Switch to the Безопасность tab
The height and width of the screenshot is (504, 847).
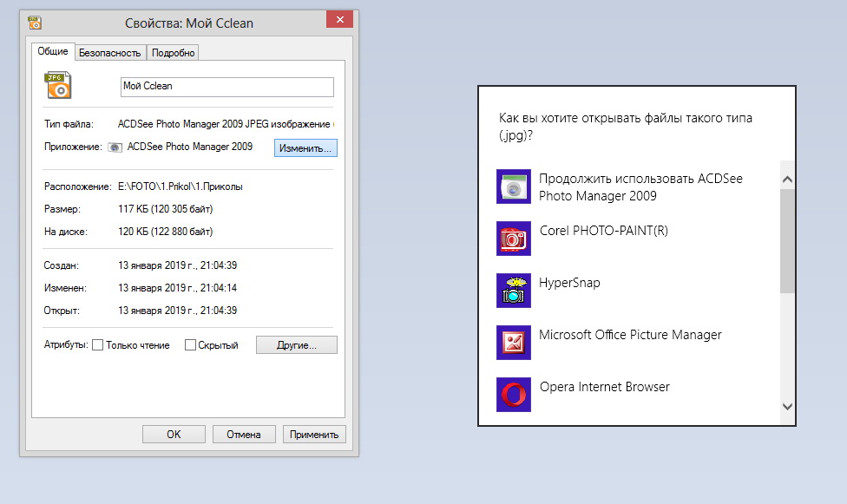coord(109,52)
